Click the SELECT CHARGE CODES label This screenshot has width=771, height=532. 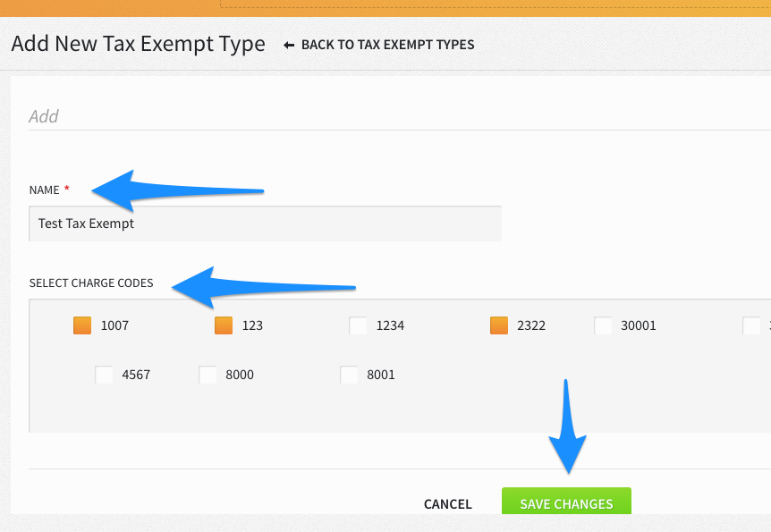(x=91, y=283)
